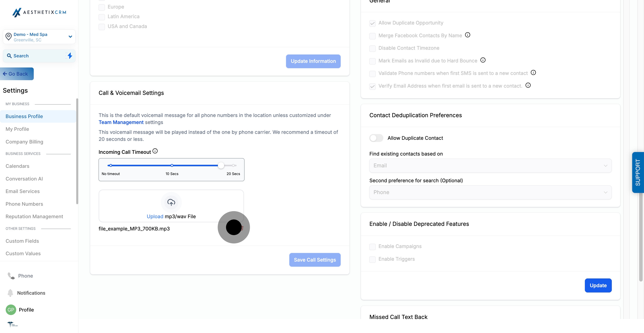Click the Save Call Settings button
The width and height of the screenshot is (644, 333).
coord(315,260)
